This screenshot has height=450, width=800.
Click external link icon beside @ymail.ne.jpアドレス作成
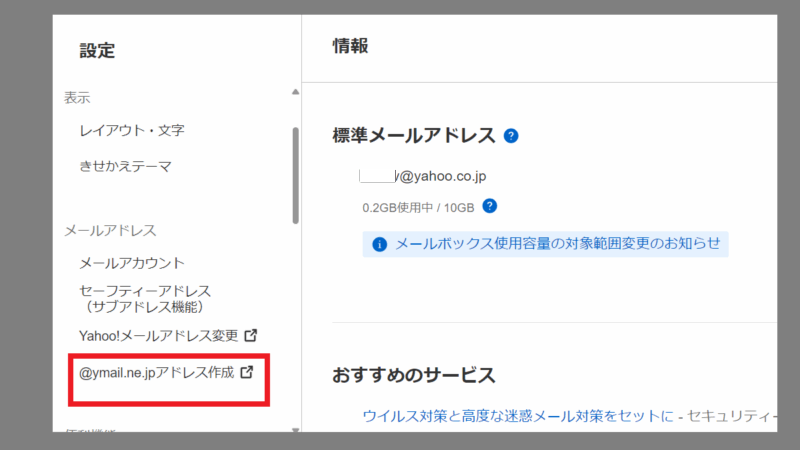tap(247, 372)
